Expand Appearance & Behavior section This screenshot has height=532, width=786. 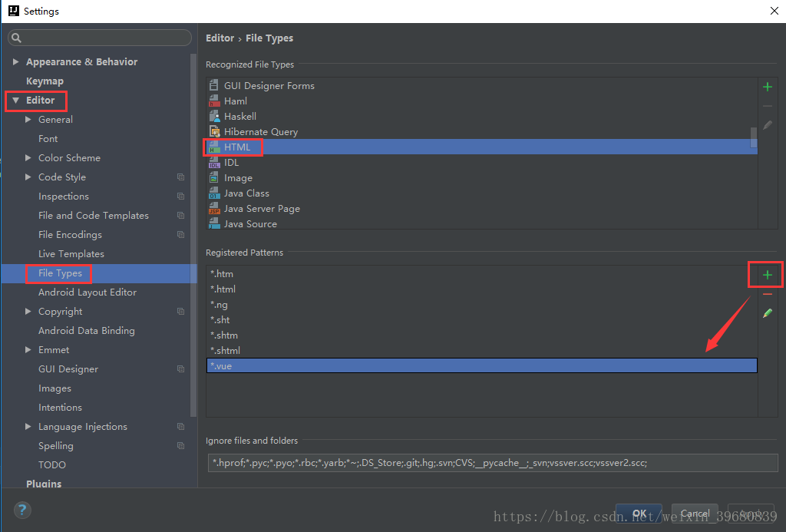click(15, 61)
